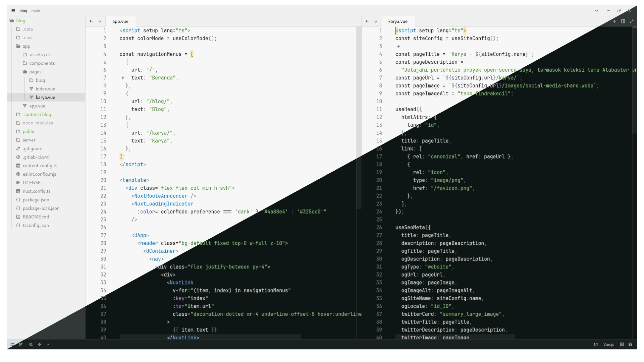Open the debugger bug icon in status bar

point(631,344)
